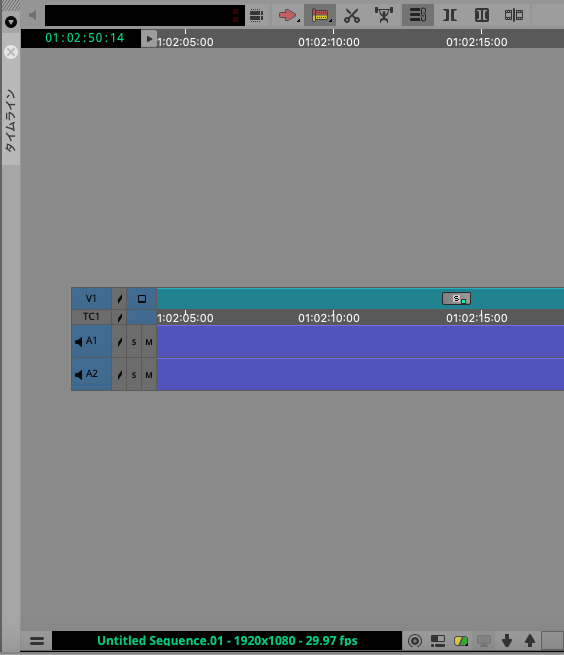Select the A1 track selector
The width and height of the screenshot is (564, 655).
[x=91, y=341]
